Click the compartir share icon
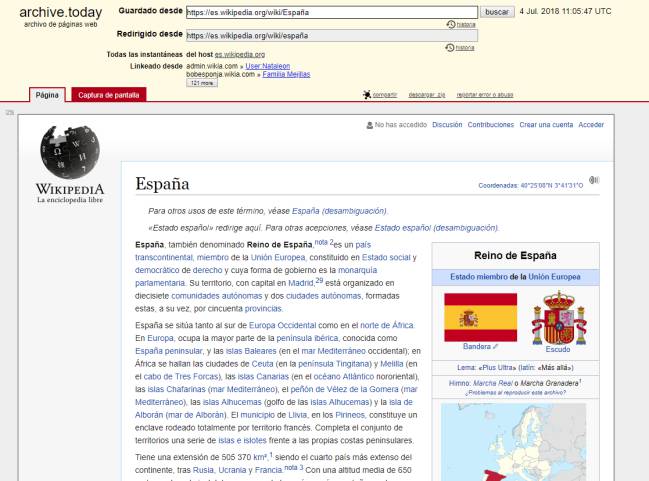This screenshot has height=481, width=649. point(367,95)
